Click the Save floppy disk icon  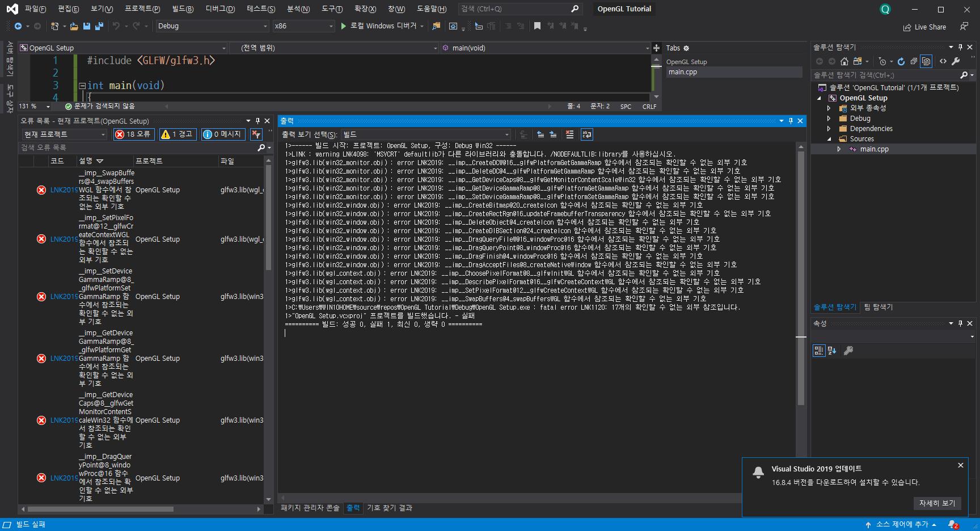click(x=87, y=26)
